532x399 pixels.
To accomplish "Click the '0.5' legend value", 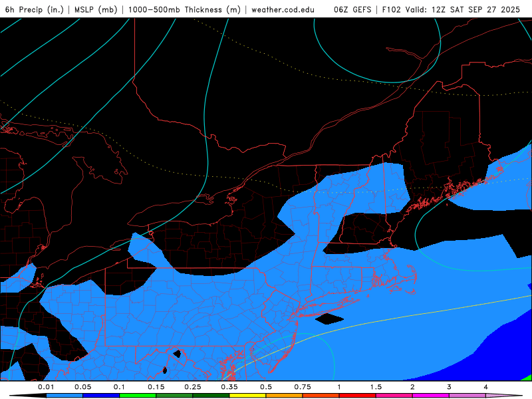I will 266,387.
